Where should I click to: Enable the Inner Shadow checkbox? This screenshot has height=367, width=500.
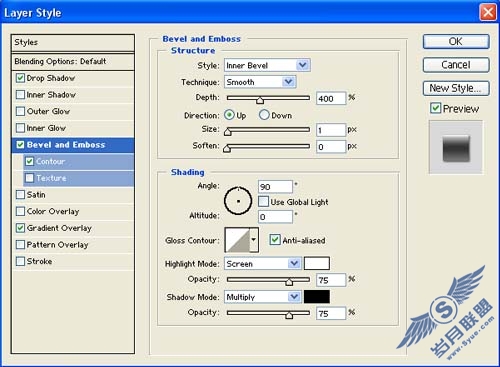click(20, 95)
